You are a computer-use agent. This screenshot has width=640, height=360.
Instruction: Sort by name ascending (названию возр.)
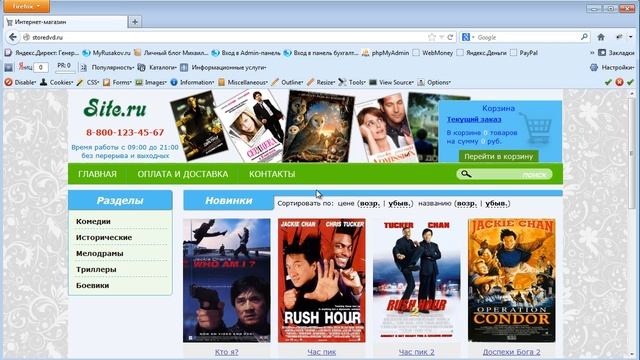[466, 203]
